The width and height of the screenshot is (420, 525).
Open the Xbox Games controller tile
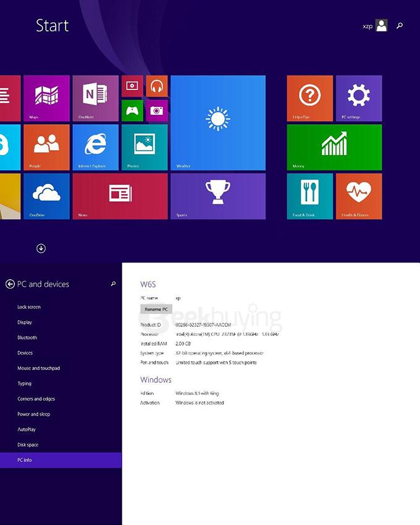[x=132, y=111]
